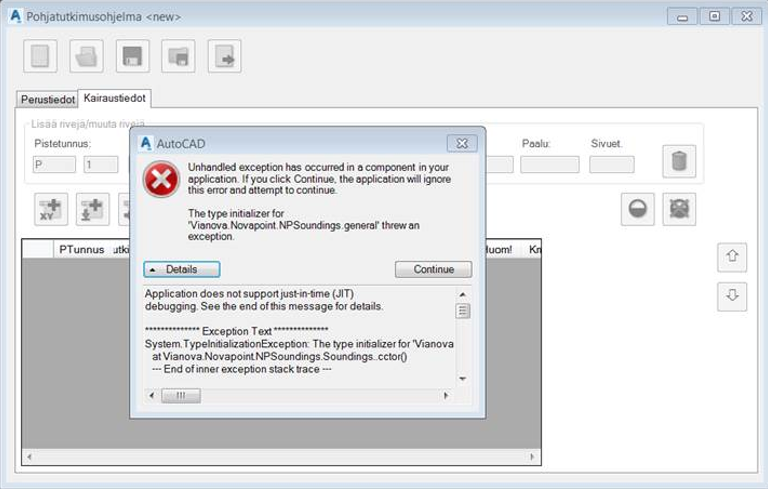
Task: Select the Kairaustiedot tab
Action: coord(115,98)
